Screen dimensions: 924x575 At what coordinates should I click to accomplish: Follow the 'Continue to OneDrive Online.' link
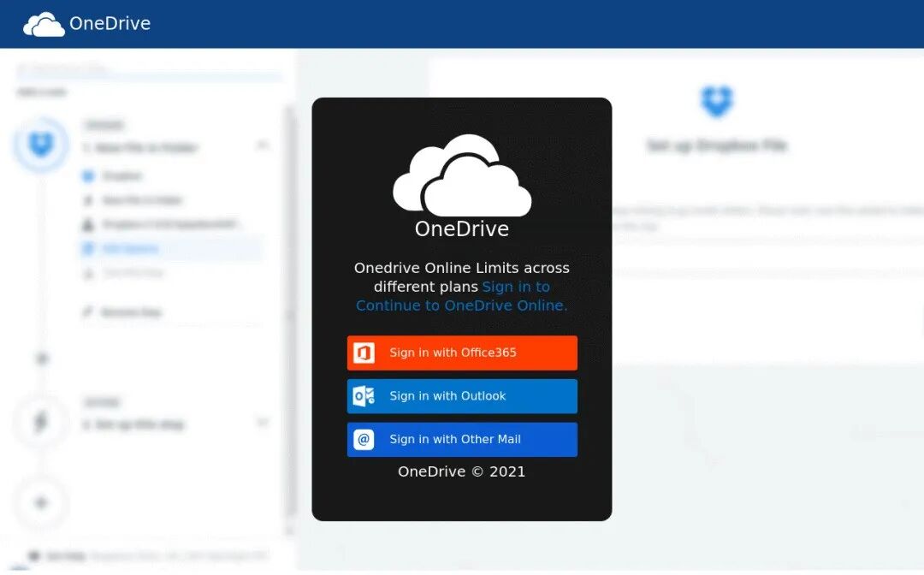(x=461, y=305)
